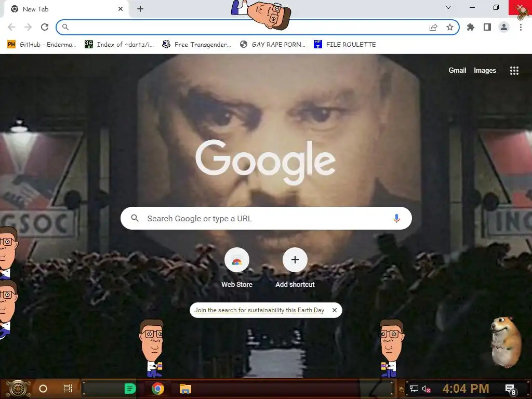Click the hamster desktop pet
Image resolution: width=532 pixels, height=399 pixels.
[x=506, y=341]
